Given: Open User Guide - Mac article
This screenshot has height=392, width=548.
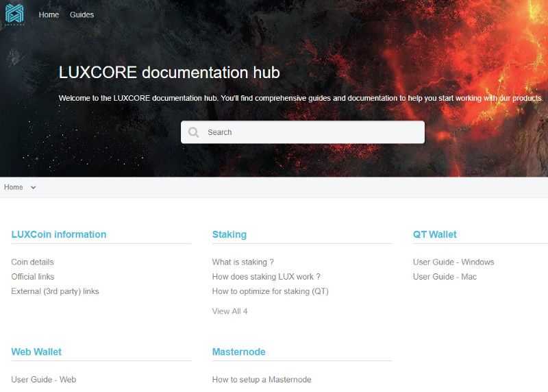Looking at the screenshot, I should 445,277.
